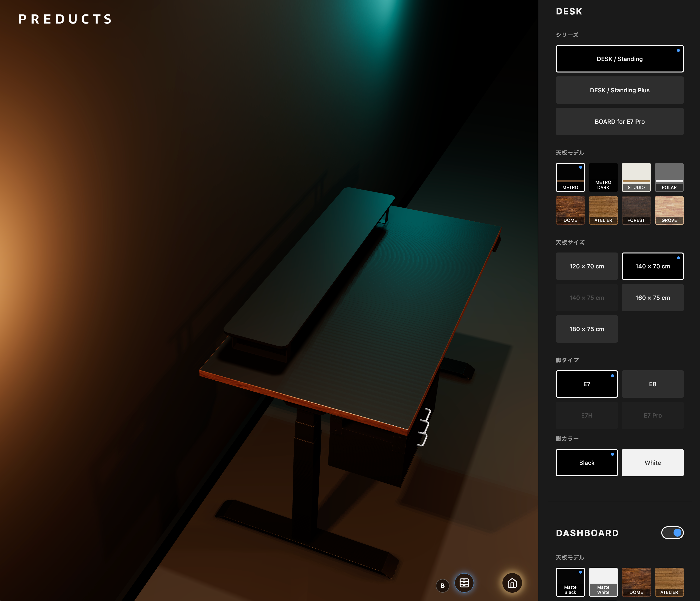Toggle the DASHBOARD switch off

pos(672,532)
